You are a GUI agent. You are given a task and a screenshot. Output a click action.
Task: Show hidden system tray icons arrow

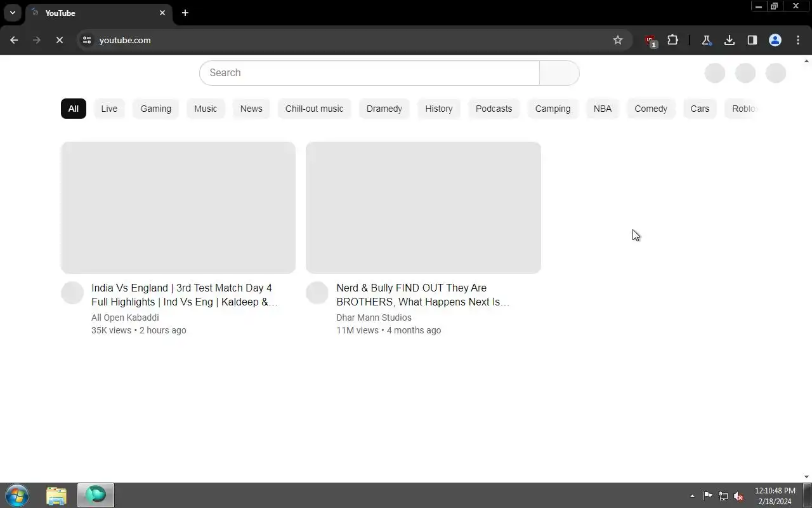click(x=692, y=496)
